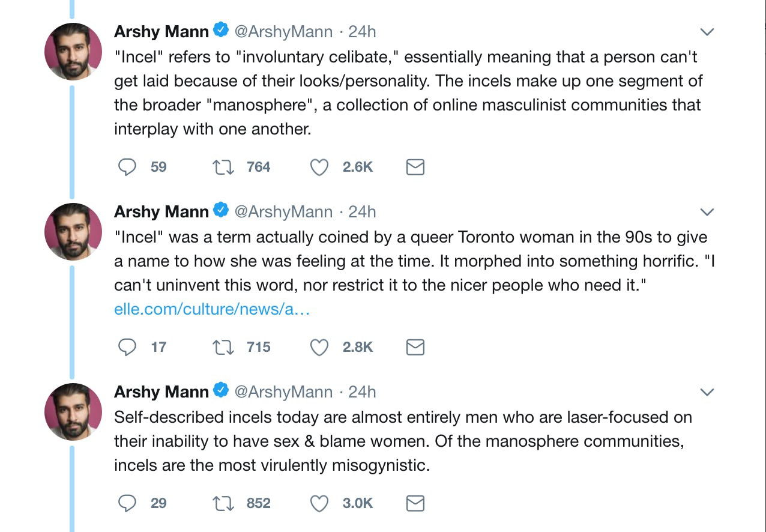766x532 pixels.
Task: Click the middle tweet's profile avatar
Action: 73,232
